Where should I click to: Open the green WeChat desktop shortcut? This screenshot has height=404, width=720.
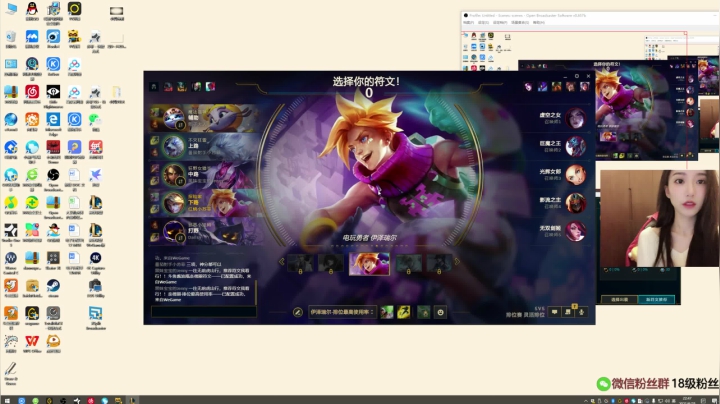tap(95, 122)
